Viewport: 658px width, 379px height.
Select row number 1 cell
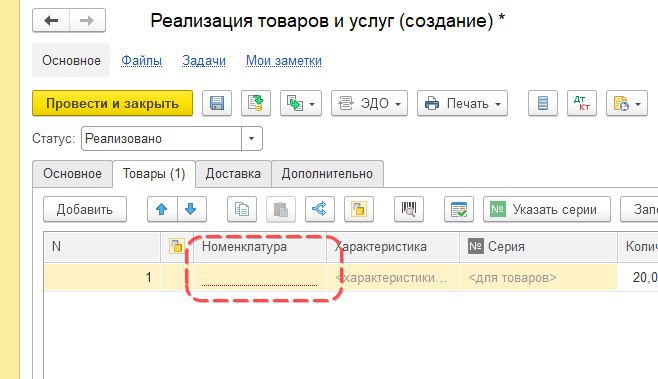click(x=102, y=277)
